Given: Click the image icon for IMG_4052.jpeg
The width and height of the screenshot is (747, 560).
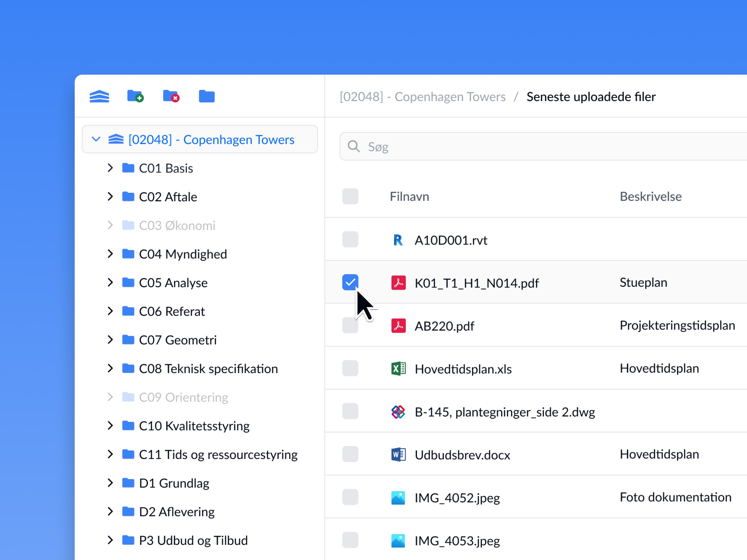Looking at the screenshot, I should tap(398, 497).
